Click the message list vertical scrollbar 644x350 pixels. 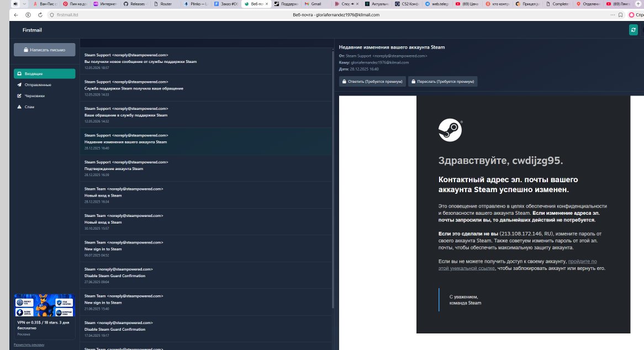(x=332, y=179)
